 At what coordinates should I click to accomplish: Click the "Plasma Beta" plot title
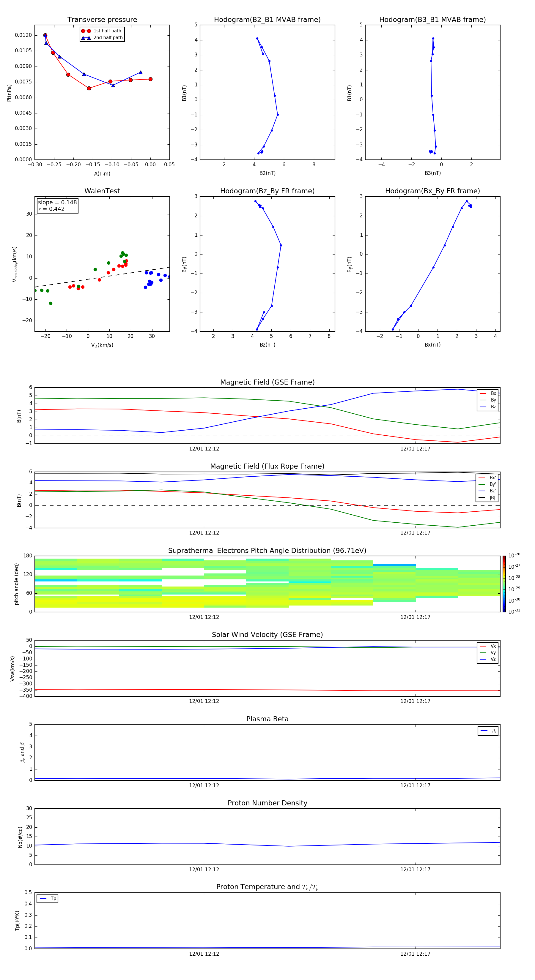[x=267, y=719]
